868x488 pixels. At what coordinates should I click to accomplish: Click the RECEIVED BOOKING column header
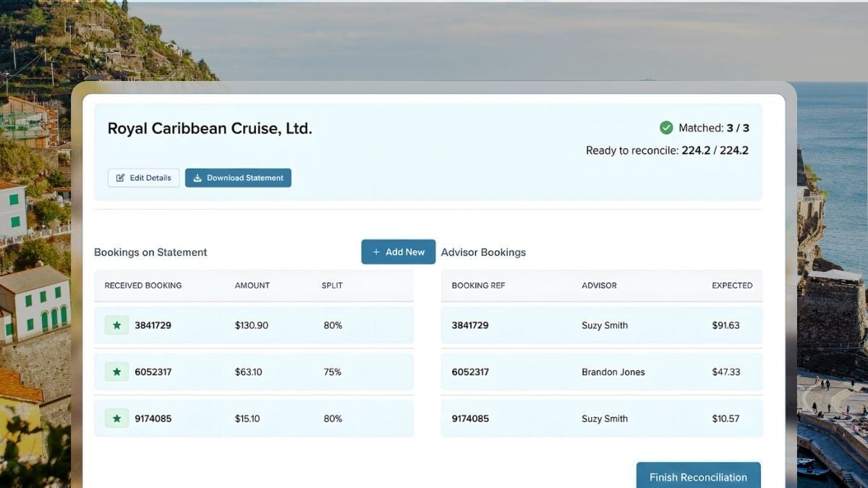point(143,286)
